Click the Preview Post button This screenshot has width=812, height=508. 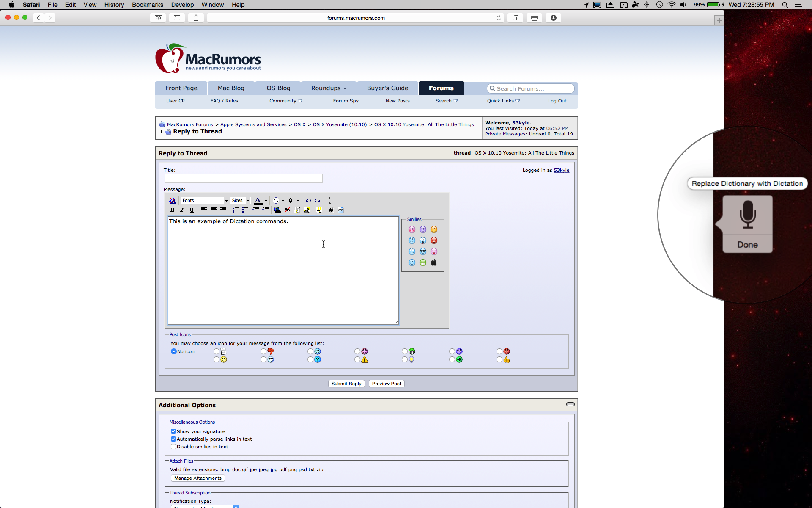click(387, 384)
